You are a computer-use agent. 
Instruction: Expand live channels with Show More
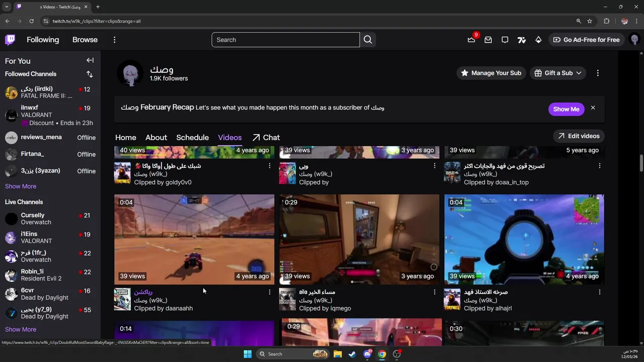click(x=21, y=329)
